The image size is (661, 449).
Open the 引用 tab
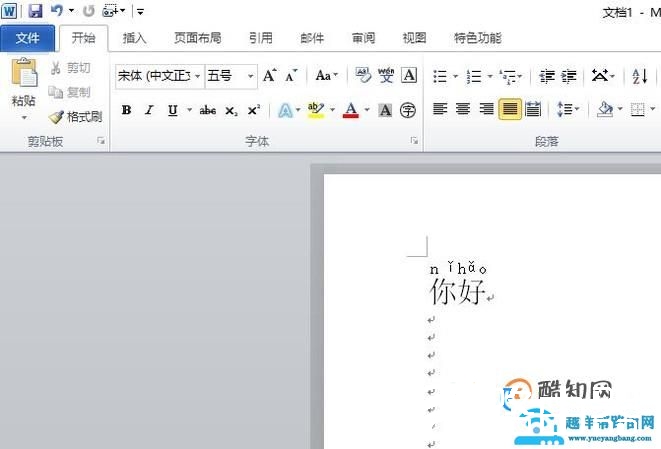pos(261,38)
